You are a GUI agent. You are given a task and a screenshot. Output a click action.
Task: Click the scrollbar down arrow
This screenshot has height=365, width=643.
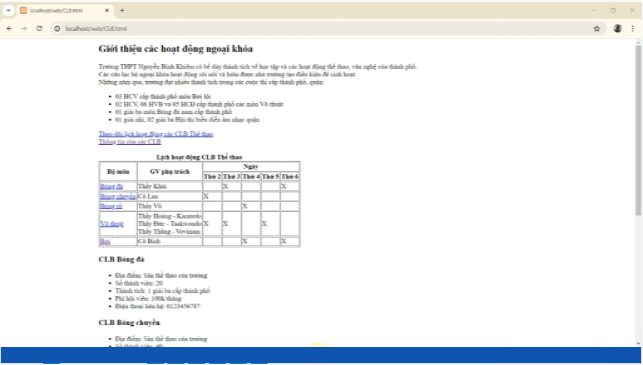(638, 343)
